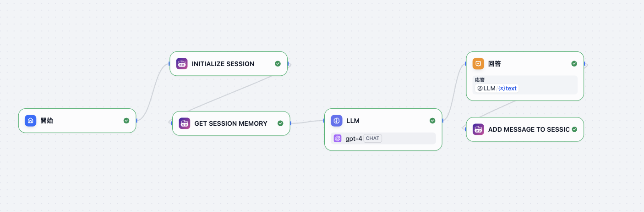Viewport: 644px width, 212px height.
Task: Click the Get Session Memory node's icon
Action: (x=185, y=123)
